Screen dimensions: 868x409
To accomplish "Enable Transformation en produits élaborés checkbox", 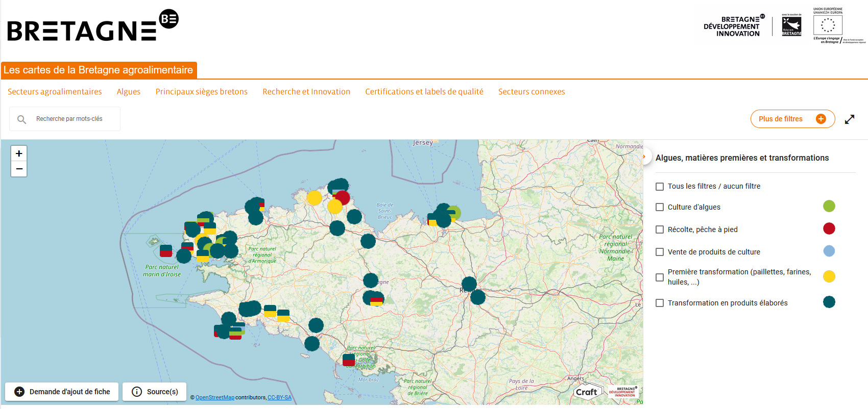I will pos(660,303).
